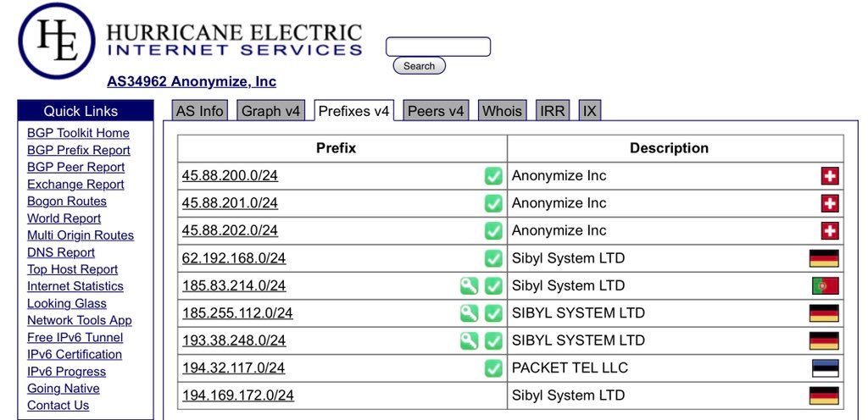This screenshot has height=420, width=868.
Task: Click German flag in 62.192.168.0/24 row
Action: click(x=824, y=258)
